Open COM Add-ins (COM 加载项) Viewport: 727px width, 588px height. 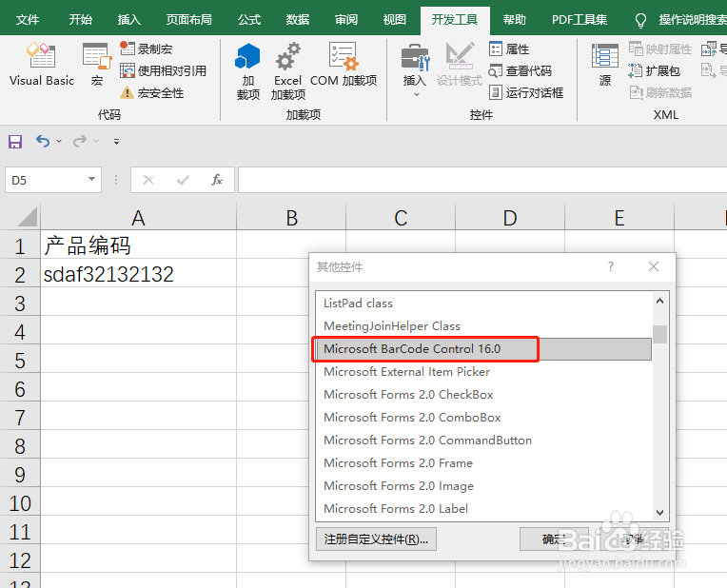pos(344,64)
